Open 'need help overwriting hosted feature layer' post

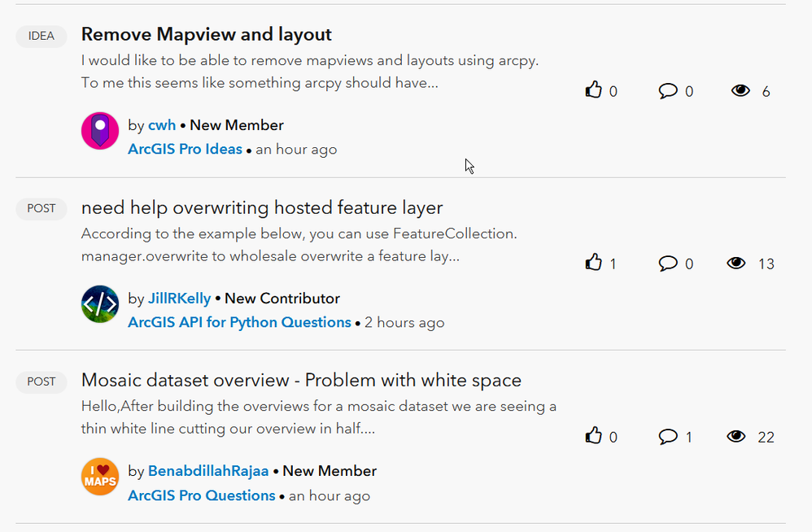(262, 207)
